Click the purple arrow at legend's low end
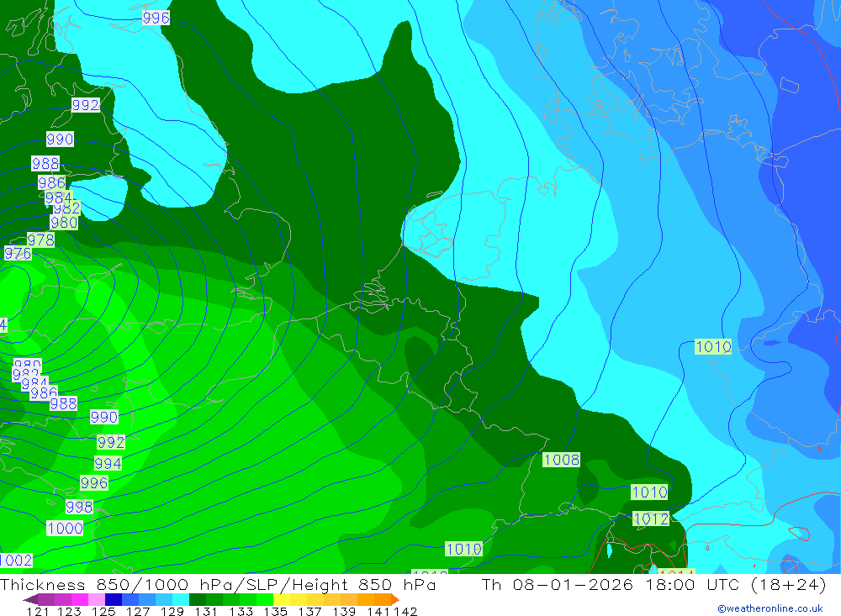The image size is (841, 616). click(30, 599)
